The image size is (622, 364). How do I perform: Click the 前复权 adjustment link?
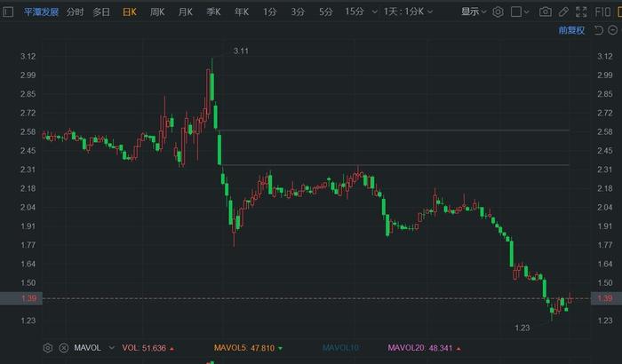[x=571, y=30]
